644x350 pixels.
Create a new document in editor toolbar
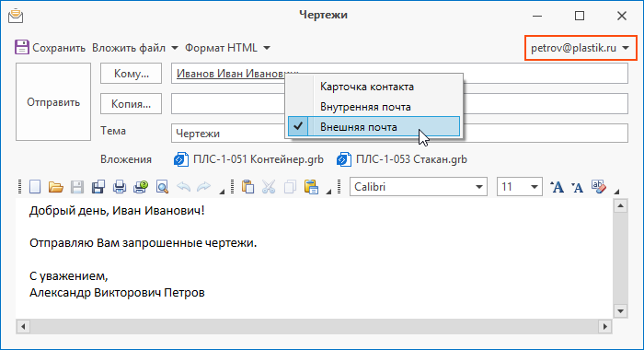point(35,187)
